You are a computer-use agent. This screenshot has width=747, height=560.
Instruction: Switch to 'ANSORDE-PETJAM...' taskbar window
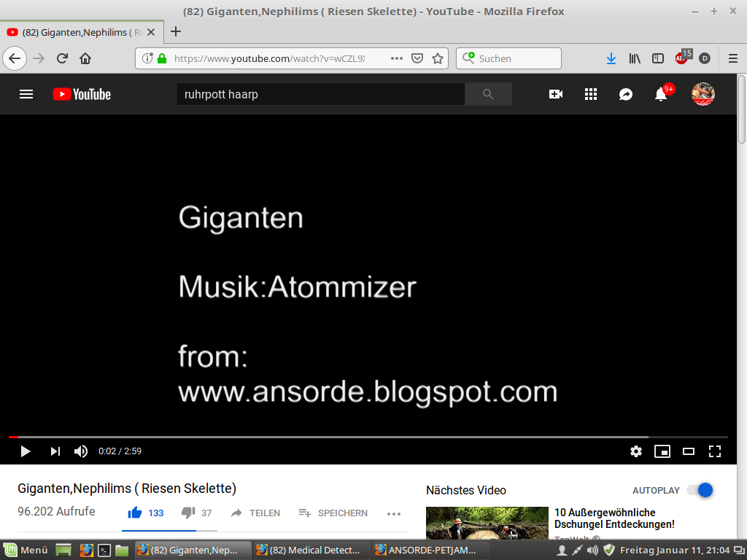(x=430, y=550)
